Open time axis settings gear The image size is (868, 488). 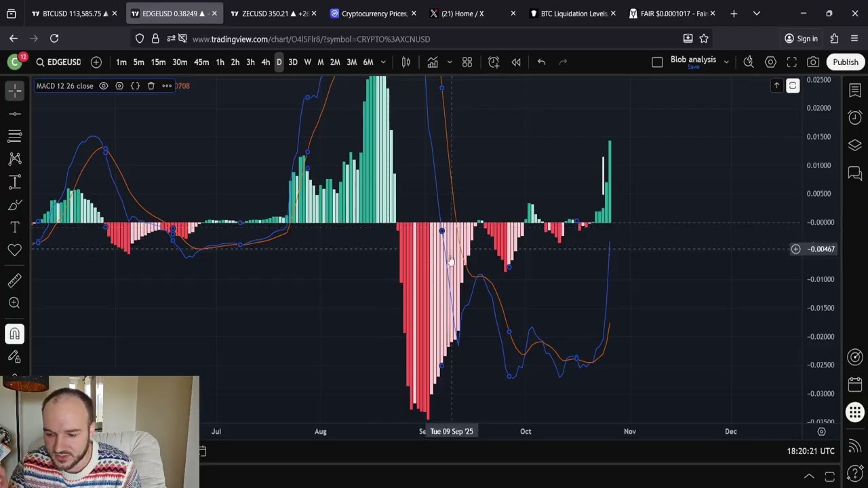coord(821,431)
